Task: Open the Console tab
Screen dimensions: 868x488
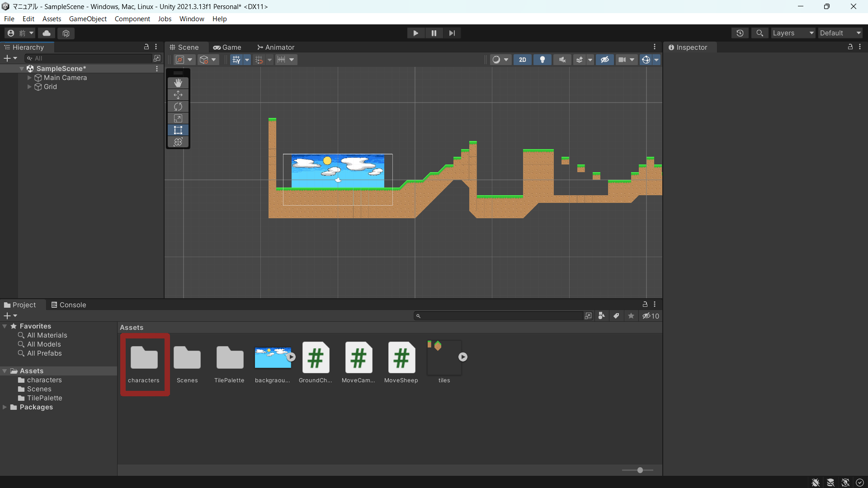Action: (69, 305)
